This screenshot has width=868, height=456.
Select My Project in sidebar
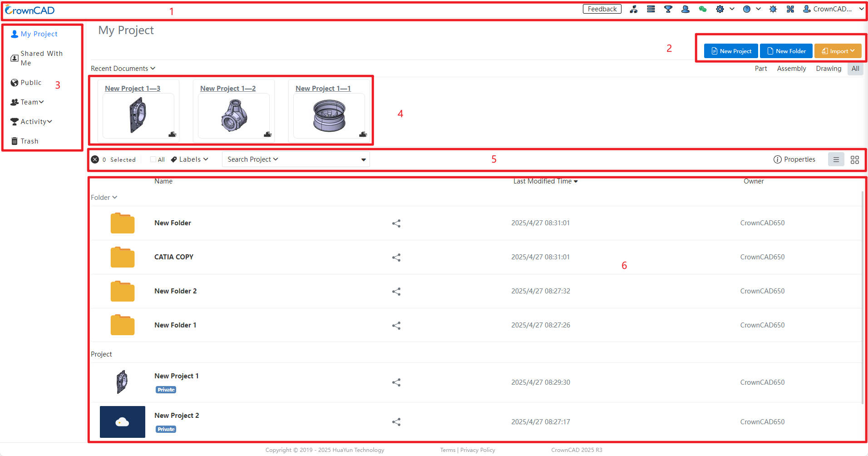[35, 34]
